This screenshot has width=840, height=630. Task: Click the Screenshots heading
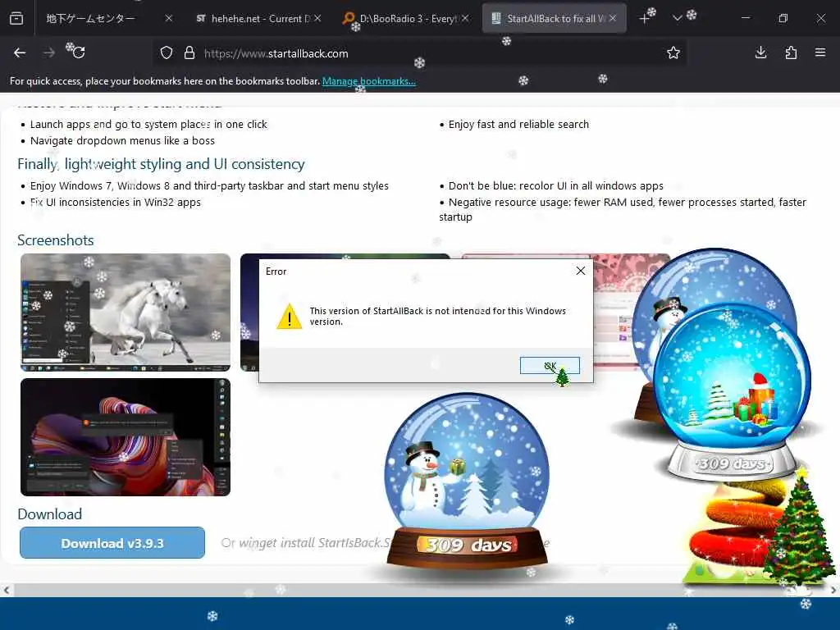pos(56,240)
